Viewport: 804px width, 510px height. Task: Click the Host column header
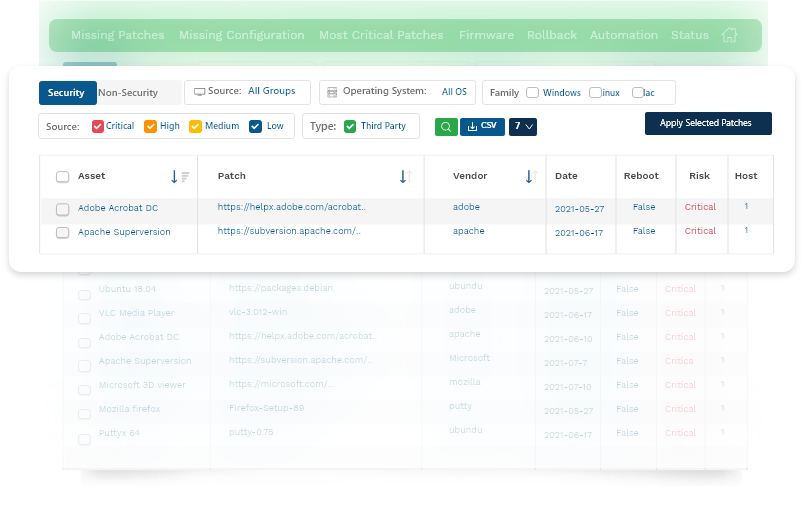coord(746,176)
